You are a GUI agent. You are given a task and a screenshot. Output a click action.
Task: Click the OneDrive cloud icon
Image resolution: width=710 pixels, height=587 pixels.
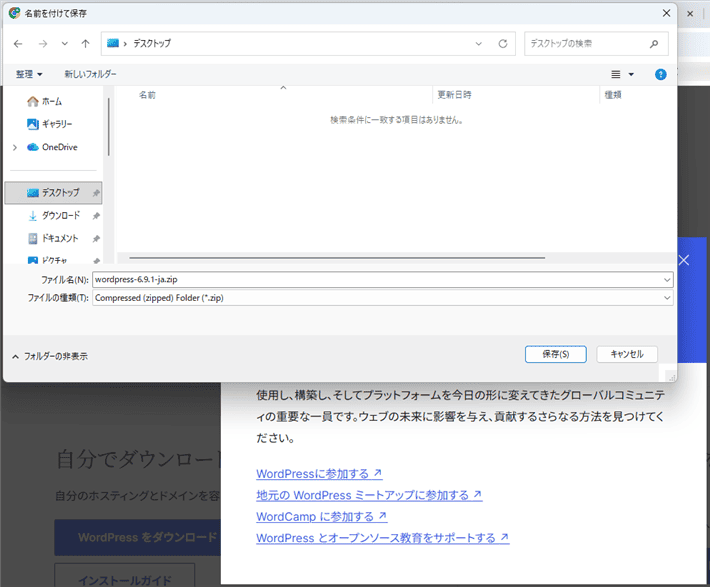[33, 147]
